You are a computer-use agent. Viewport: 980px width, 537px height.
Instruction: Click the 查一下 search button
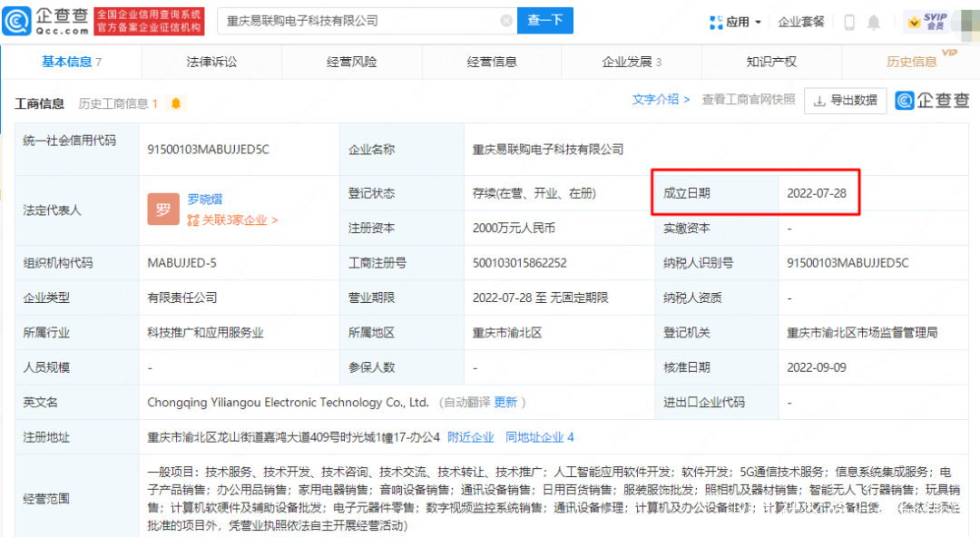tap(545, 21)
